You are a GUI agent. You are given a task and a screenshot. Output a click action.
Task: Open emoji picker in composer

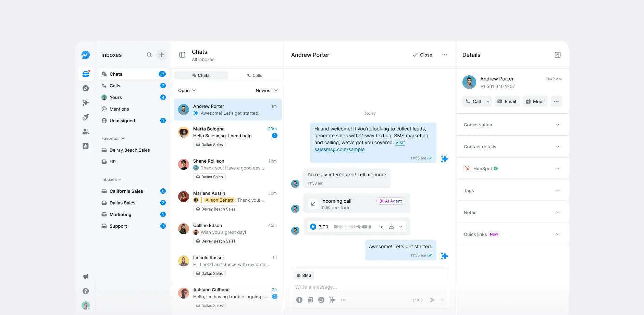(321, 300)
